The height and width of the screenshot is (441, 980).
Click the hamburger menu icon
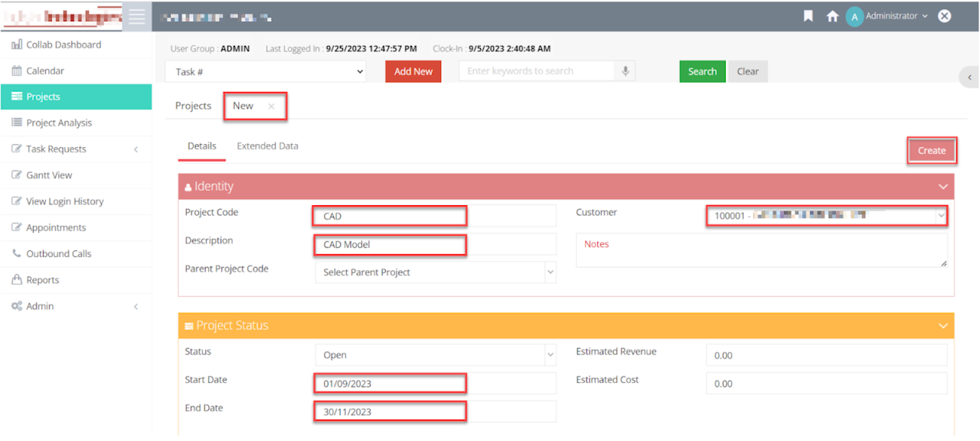(137, 16)
